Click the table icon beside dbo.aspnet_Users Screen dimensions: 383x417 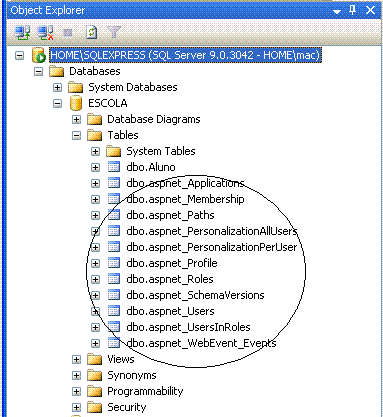114,311
